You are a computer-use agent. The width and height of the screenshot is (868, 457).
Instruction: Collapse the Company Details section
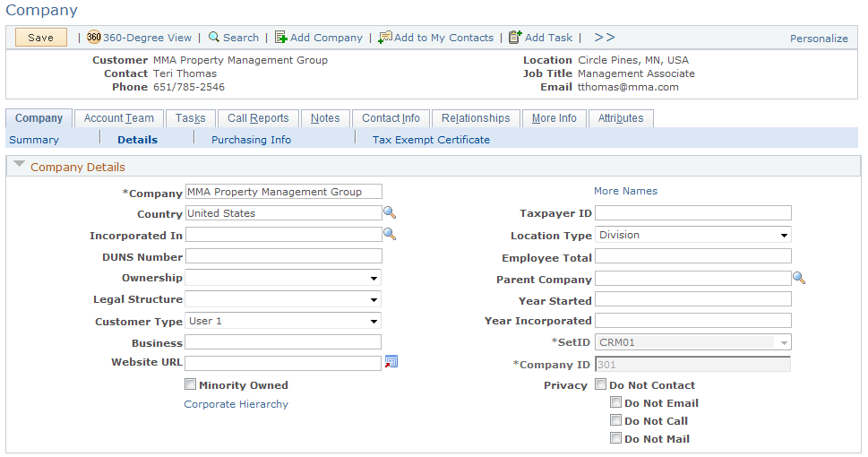[20, 164]
